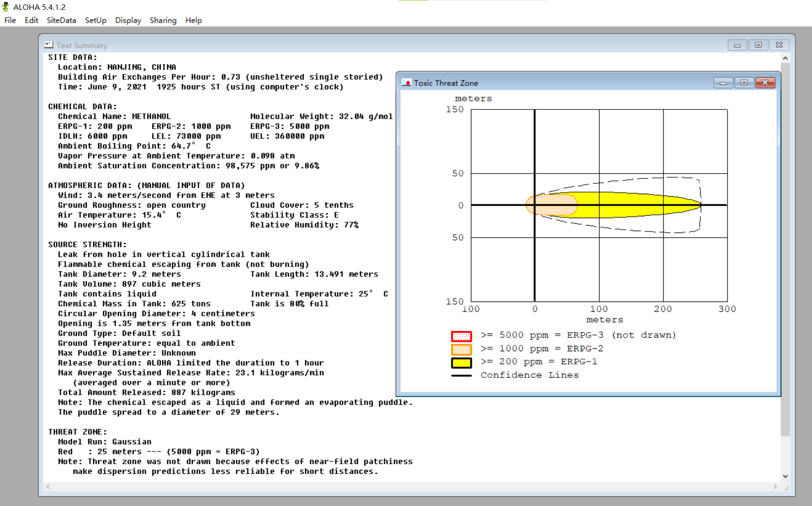
Task: Click the Confidence Lines legend line
Action: coord(461,376)
